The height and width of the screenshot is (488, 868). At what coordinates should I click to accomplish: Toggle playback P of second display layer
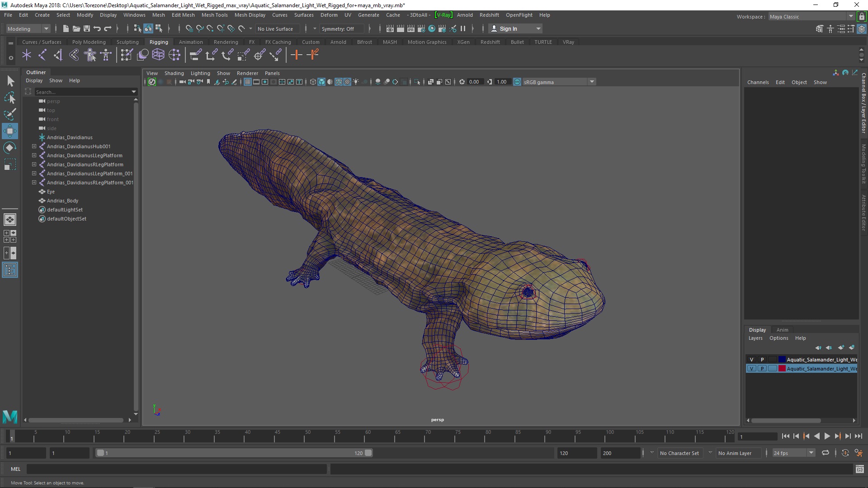pos(762,369)
